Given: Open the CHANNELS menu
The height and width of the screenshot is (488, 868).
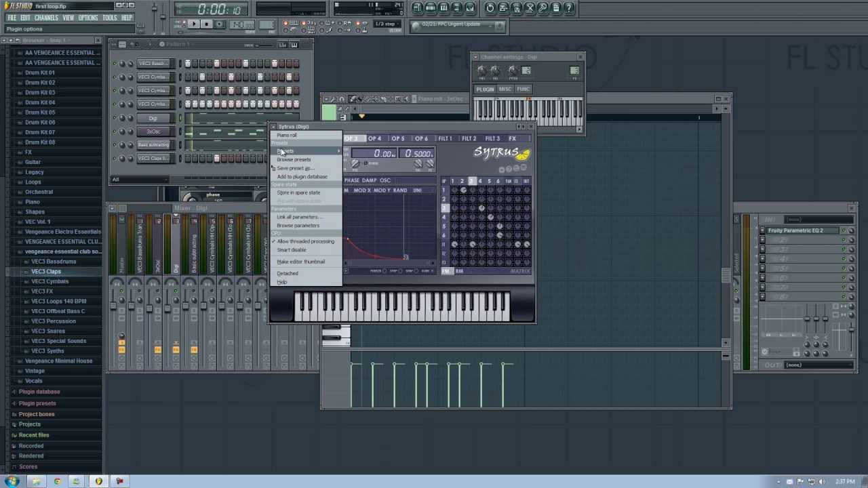Looking at the screenshot, I should pos(46,18).
